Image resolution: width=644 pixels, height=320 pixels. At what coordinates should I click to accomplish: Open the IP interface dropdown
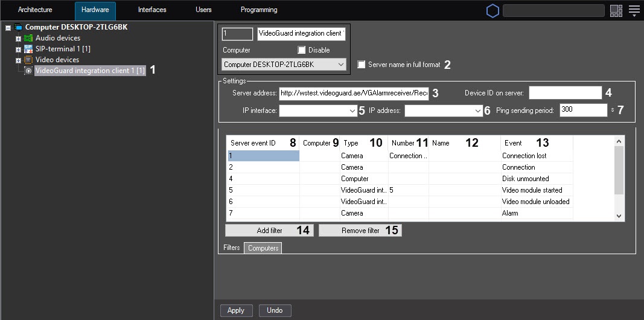(352, 111)
